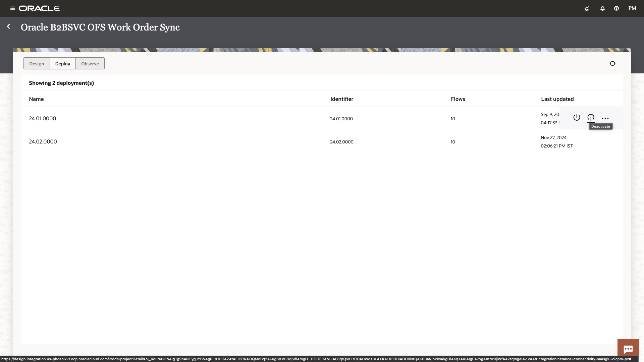Open the PM user profile menu
This screenshot has width=644, height=362.
pyautogui.click(x=632, y=8)
